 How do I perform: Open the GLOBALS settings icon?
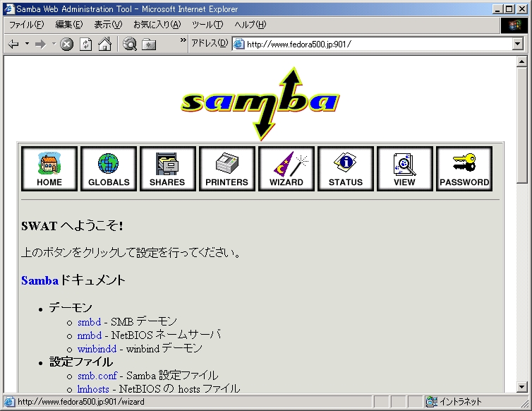(x=109, y=169)
